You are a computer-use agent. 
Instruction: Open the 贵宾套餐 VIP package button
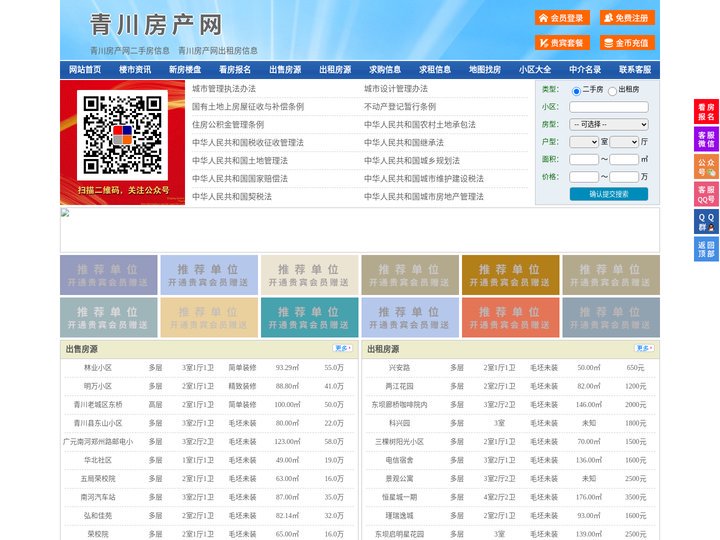(562, 43)
